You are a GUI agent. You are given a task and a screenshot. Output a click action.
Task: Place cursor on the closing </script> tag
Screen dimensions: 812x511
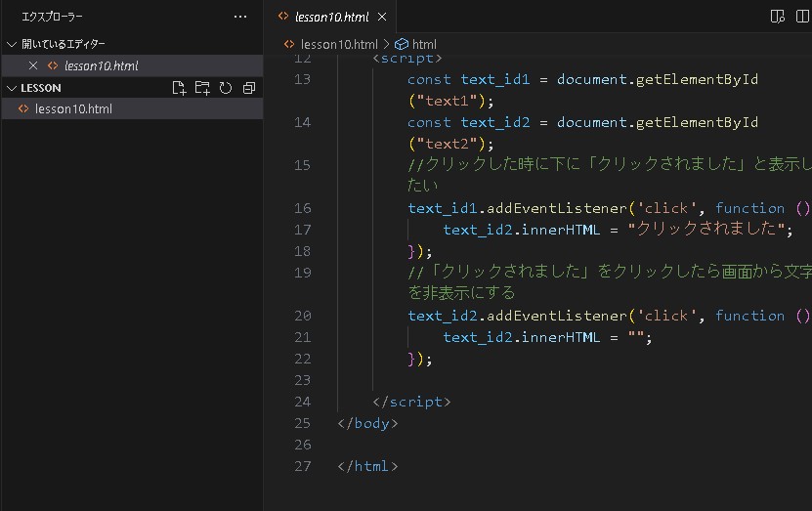(411, 402)
